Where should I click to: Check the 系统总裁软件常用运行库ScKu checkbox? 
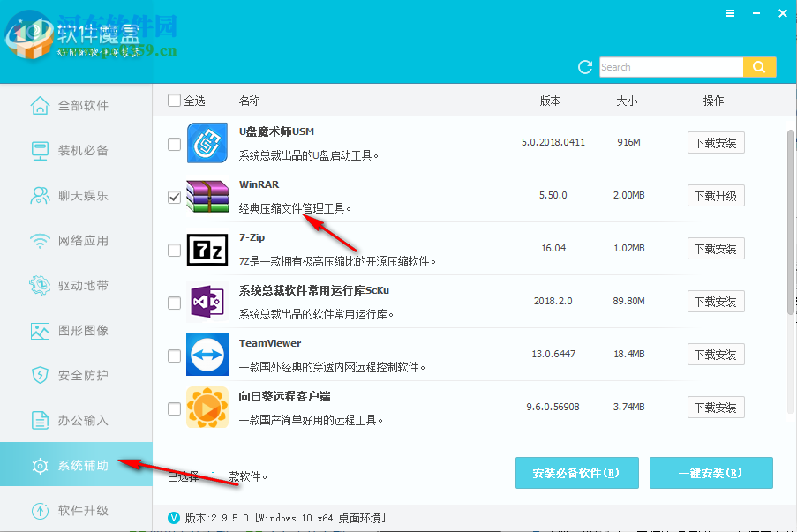coord(175,303)
